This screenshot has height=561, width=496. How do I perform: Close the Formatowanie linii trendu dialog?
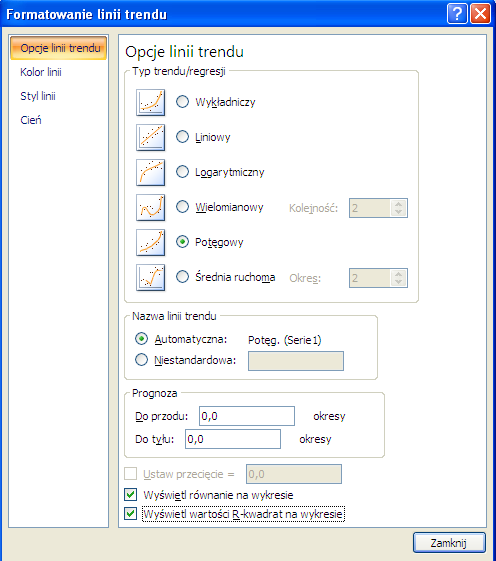pyautogui.click(x=480, y=14)
